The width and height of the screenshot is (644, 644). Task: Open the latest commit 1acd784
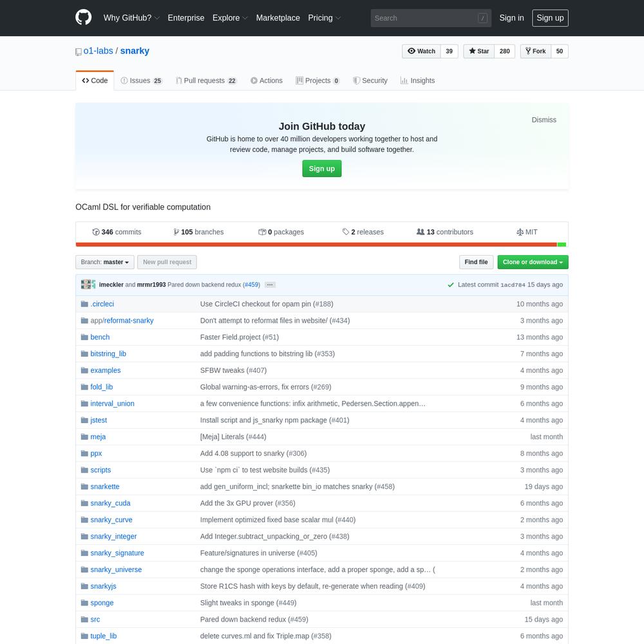[x=513, y=285]
